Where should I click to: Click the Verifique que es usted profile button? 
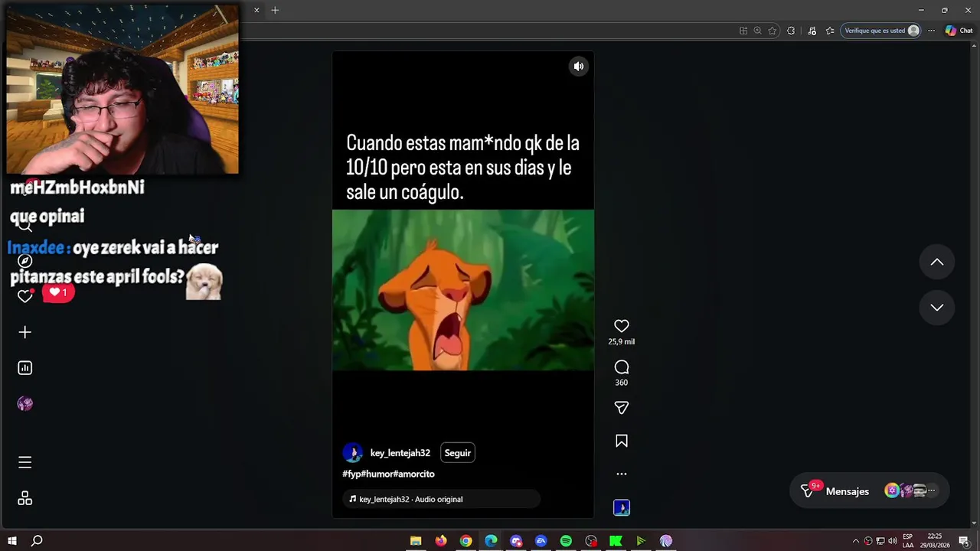tap(881, 31)
